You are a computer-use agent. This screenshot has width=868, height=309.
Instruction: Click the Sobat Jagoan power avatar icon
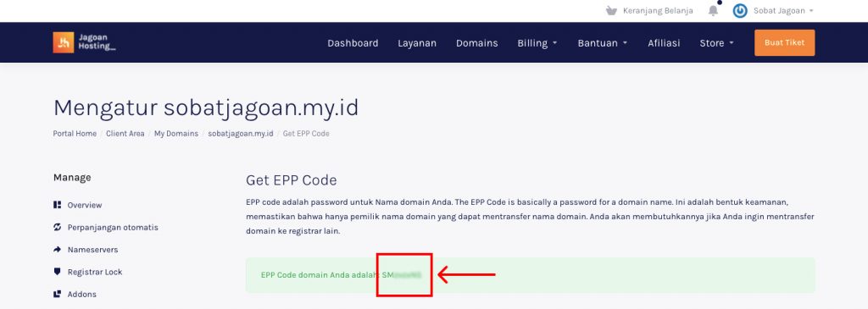[x=739, y=10]
